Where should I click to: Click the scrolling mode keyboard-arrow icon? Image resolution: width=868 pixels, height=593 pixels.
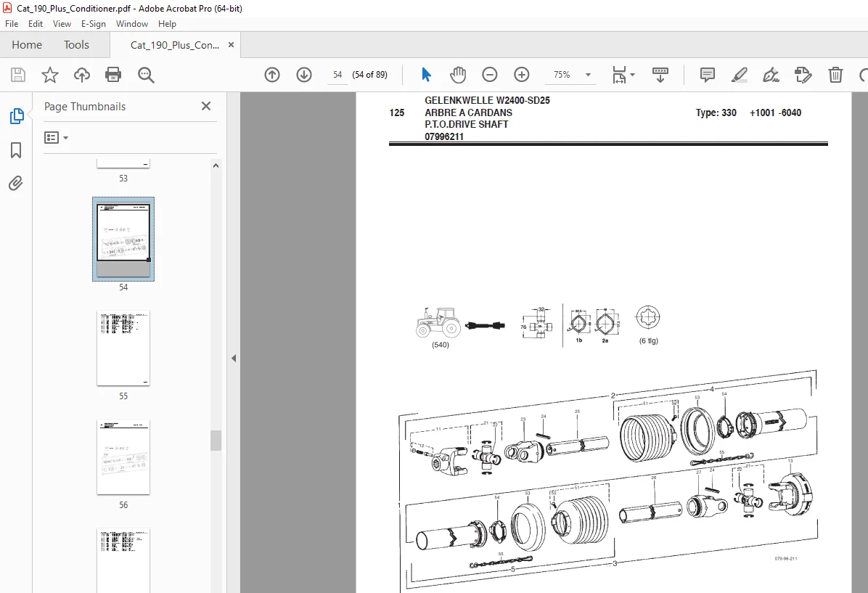click(x=660, y=75)
